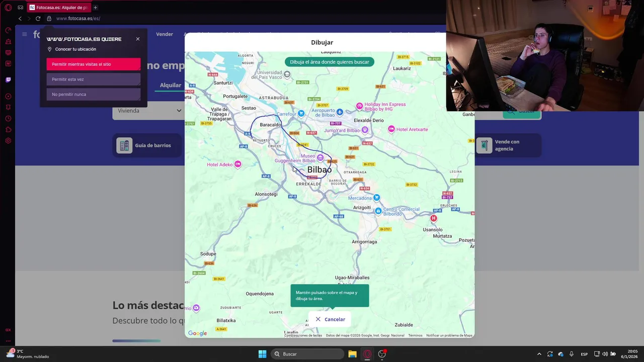Click the Holiday Inn Express Bilbao marker
This screenshot has height=362, width=644.
pos(359,106)
